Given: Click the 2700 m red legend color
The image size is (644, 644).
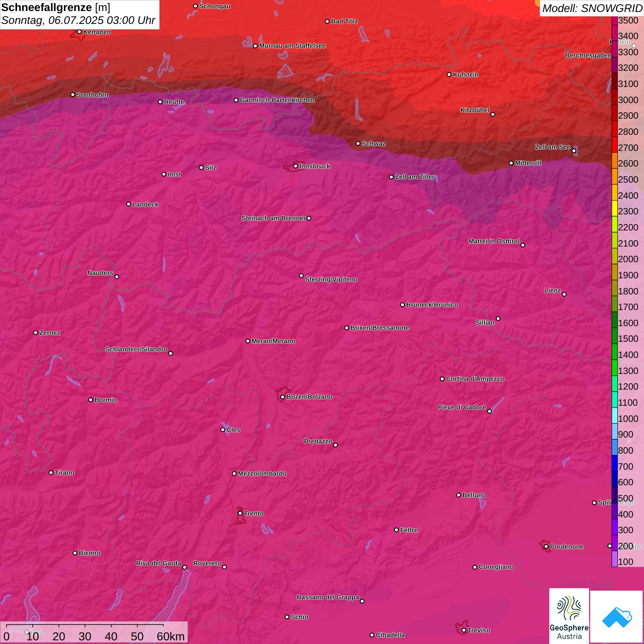Looking at the screenshot, I should coord(615,144).
